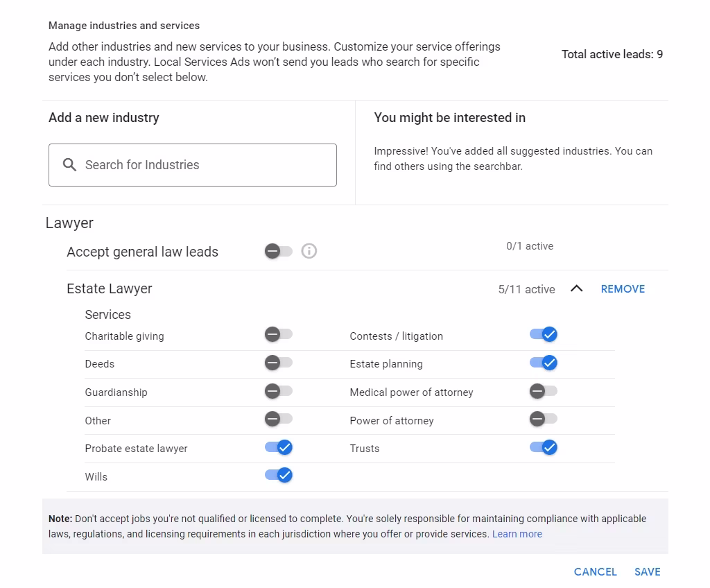Disable Contests / litigation toggle
This screenshot has height=588, width=710.
544,335
